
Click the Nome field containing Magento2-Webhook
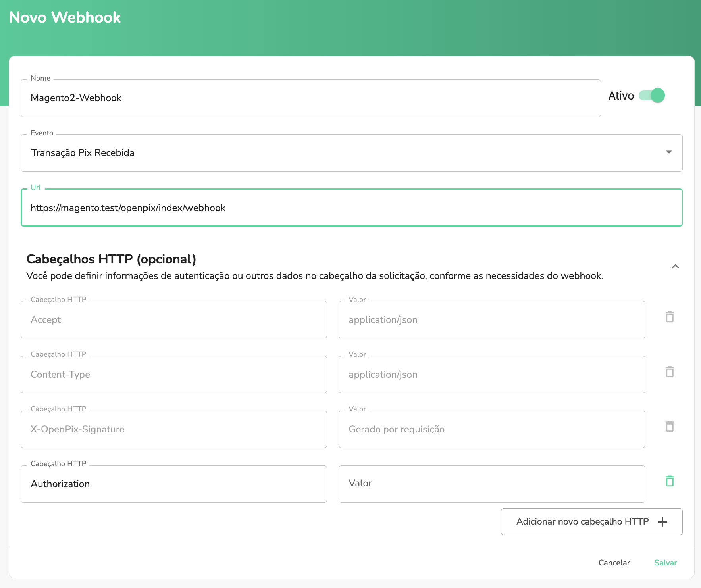(x=310, y=98)
